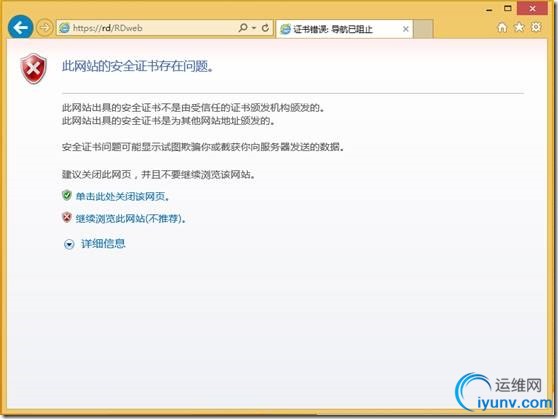Click text 此网站出具的安全证书不是由受信任的证书颁发机构颁发的
Viewport: 558px width, 419px height.
click(x=193, y=108)
